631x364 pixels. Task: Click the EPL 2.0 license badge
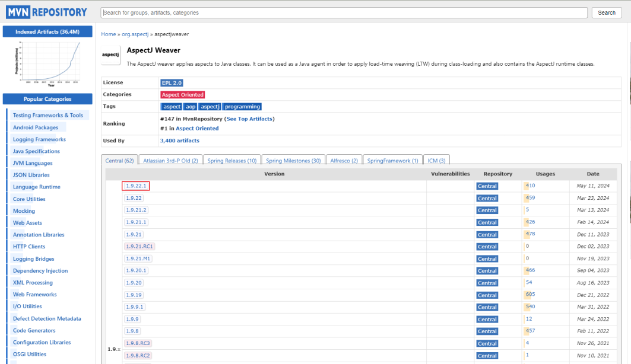172,83
